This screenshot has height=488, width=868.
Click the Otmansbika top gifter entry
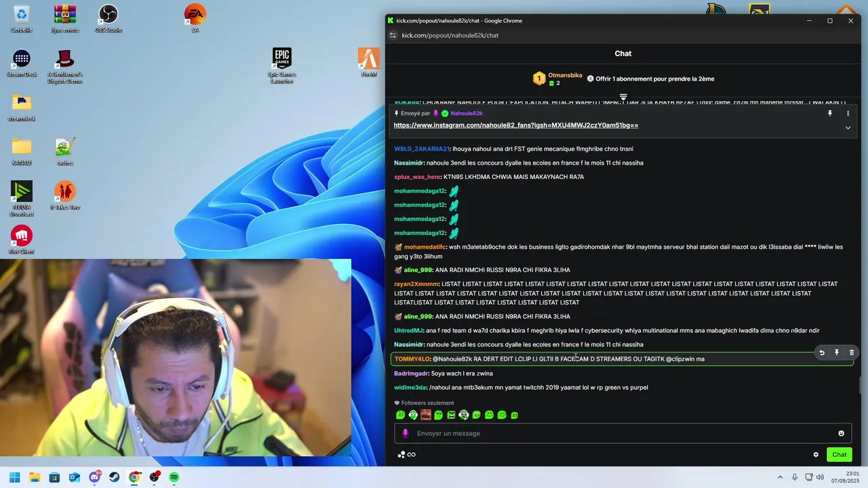[x=557, y=79]
